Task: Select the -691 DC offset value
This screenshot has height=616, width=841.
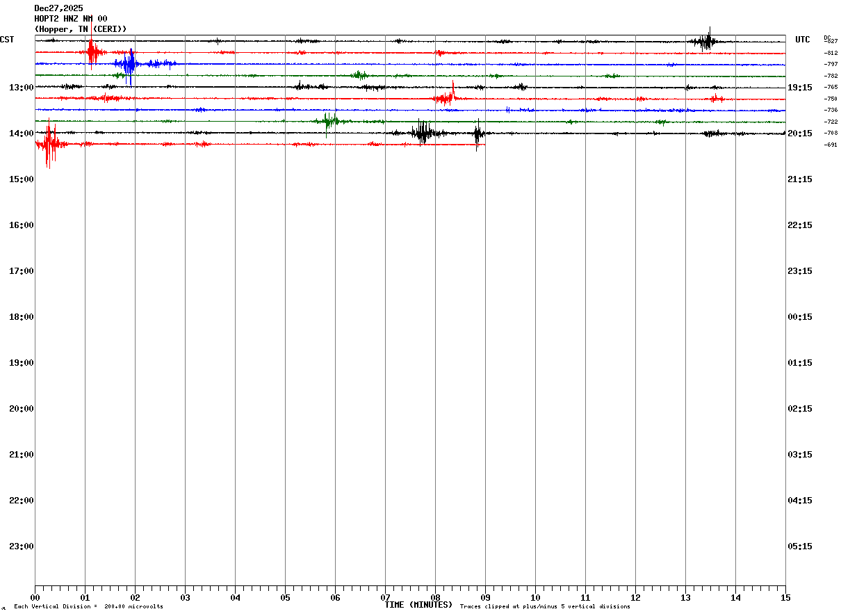Action: [x=831, y=145]
